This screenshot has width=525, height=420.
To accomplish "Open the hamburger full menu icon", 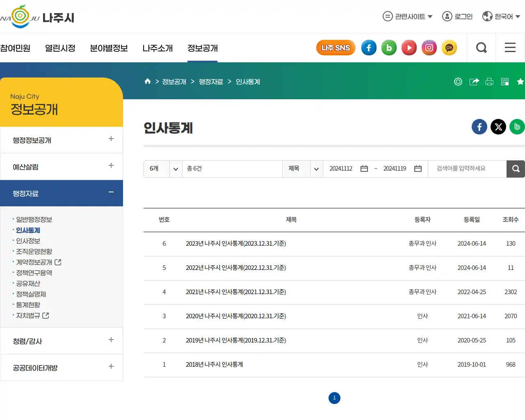I will pos(510,48).
